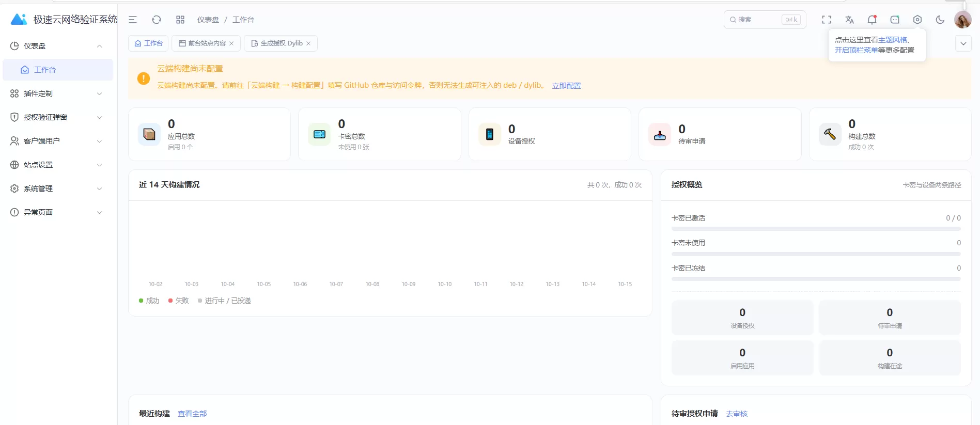Close the 前台站点内容 tab

(231, 43)
